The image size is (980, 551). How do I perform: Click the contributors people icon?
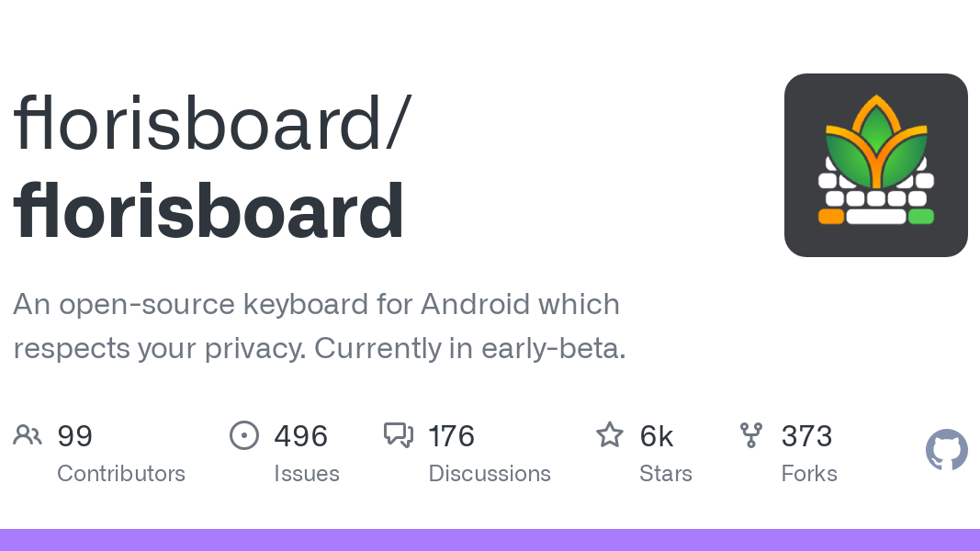(x=28, y=435)
